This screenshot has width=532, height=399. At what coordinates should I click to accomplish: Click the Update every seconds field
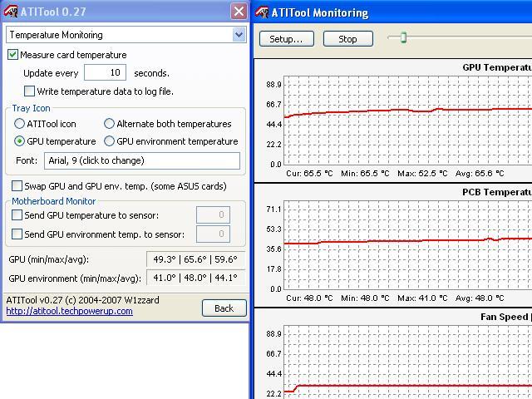coord(106,72)
